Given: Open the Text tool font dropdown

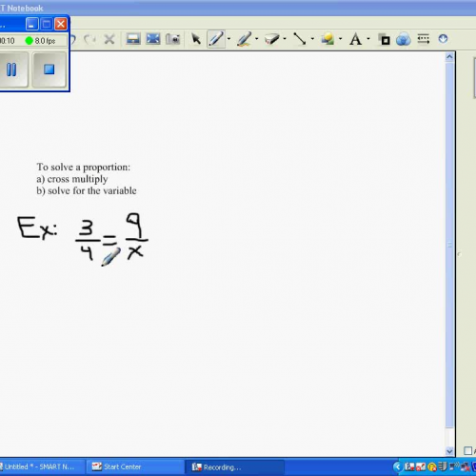Looking at the screenshot, I should click(x=368, y=39).
